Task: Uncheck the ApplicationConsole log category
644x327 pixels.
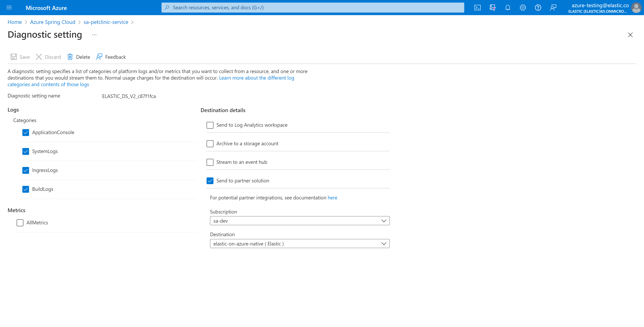Action: click(25, 132)
